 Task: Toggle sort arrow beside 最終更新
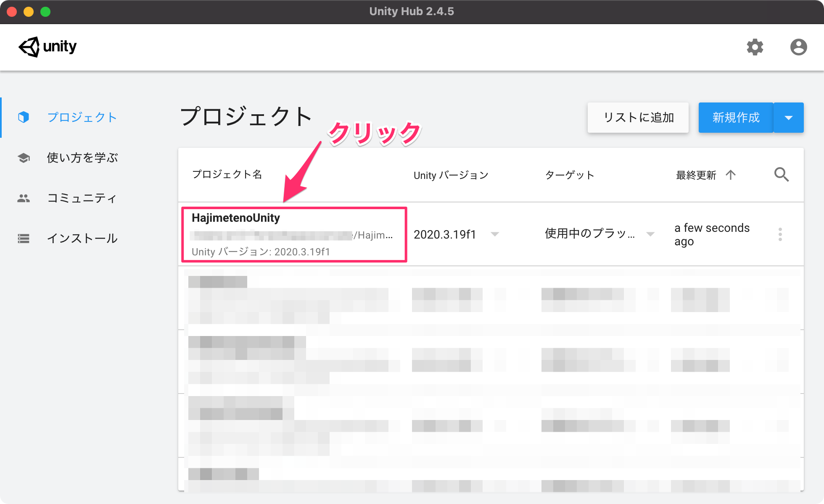pyautogui.click(x=731, y=175)
